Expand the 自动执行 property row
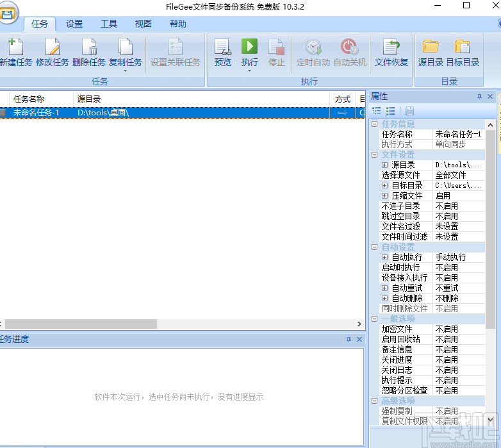The height and width of the screenshot is (448, 501). (x=384, y=257)
